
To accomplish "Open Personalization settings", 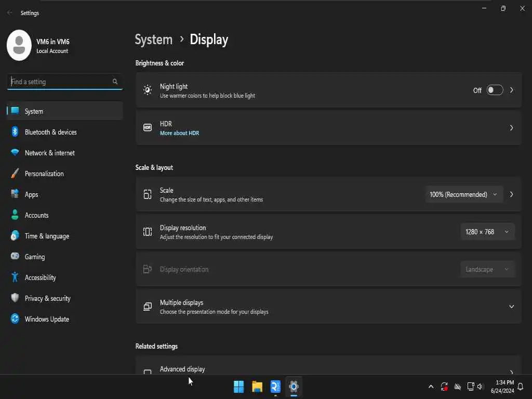I will 64,174.
